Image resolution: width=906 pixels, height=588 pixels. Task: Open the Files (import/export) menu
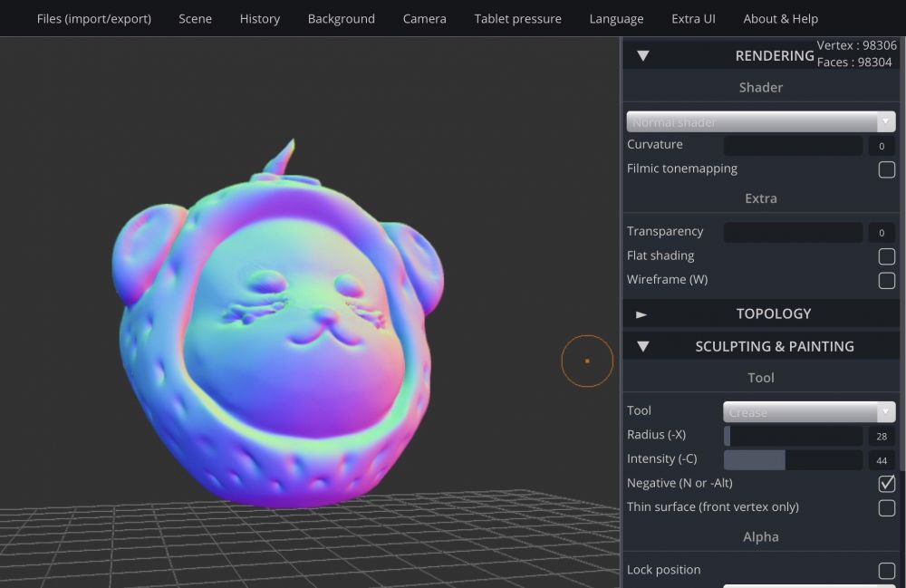[x=93, y=18]
